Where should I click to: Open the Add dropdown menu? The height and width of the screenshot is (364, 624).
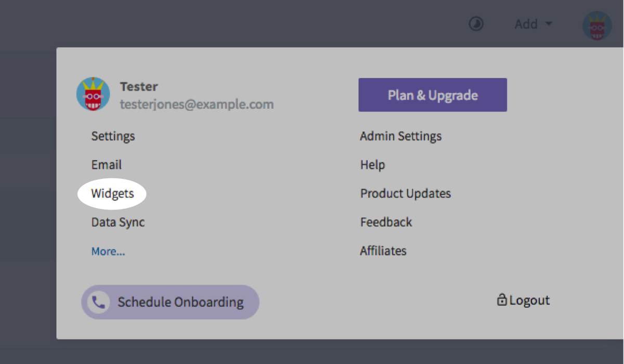point(533,24)
